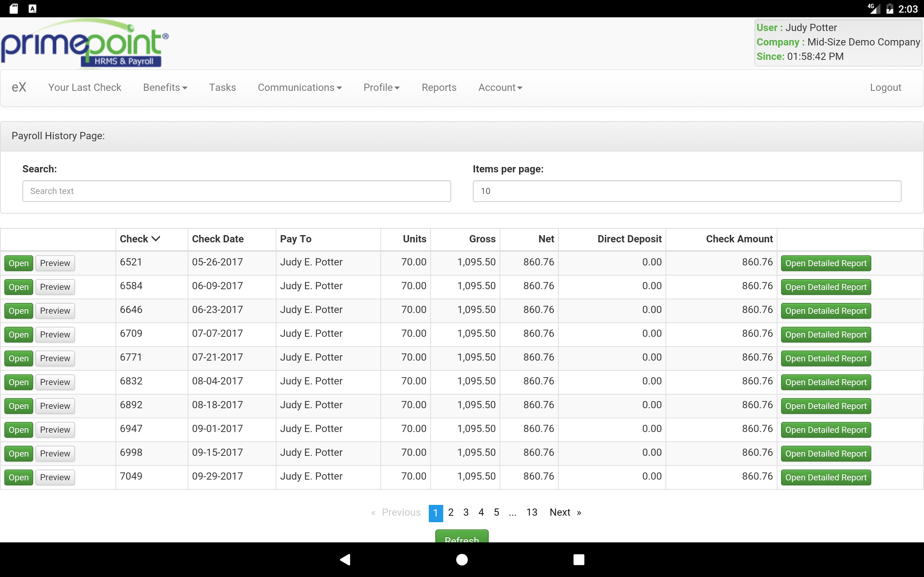Click the Items per page field

click(x=687, y=191)
